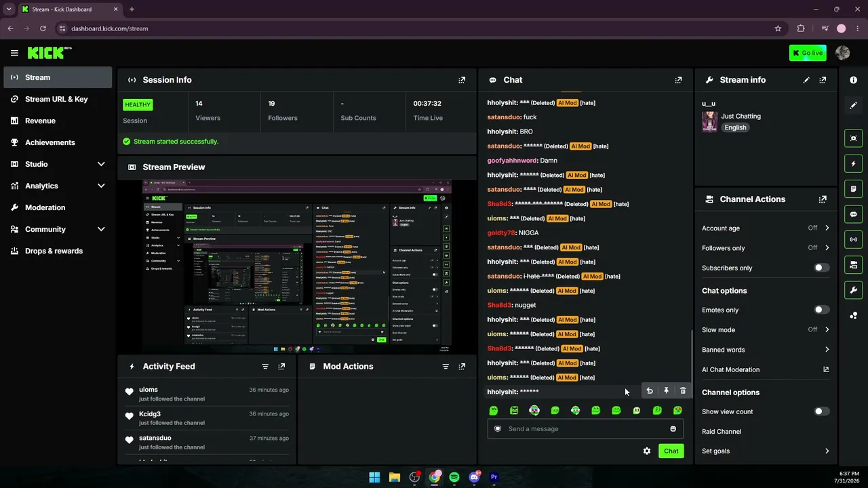Open Banned words settings chevron
Screen dimensions: 868x488
(x=827, y=350)
